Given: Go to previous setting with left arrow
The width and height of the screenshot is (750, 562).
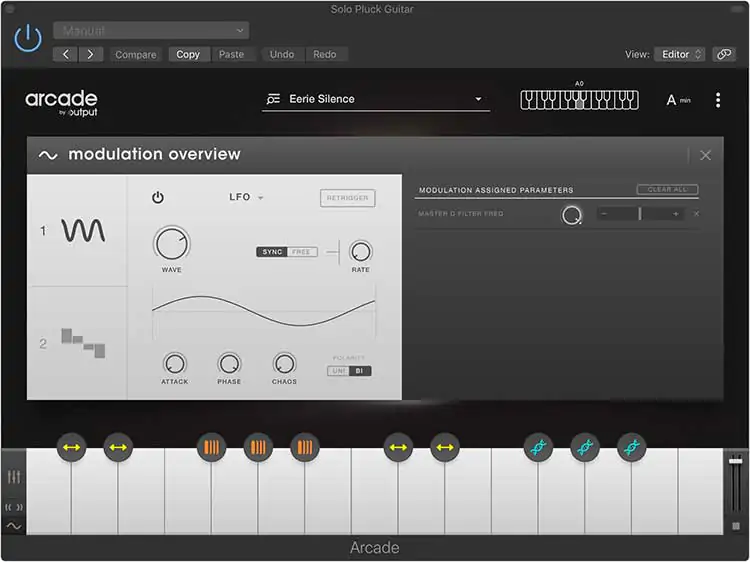Looking at the screenshot, I should [x=66, y=55].
